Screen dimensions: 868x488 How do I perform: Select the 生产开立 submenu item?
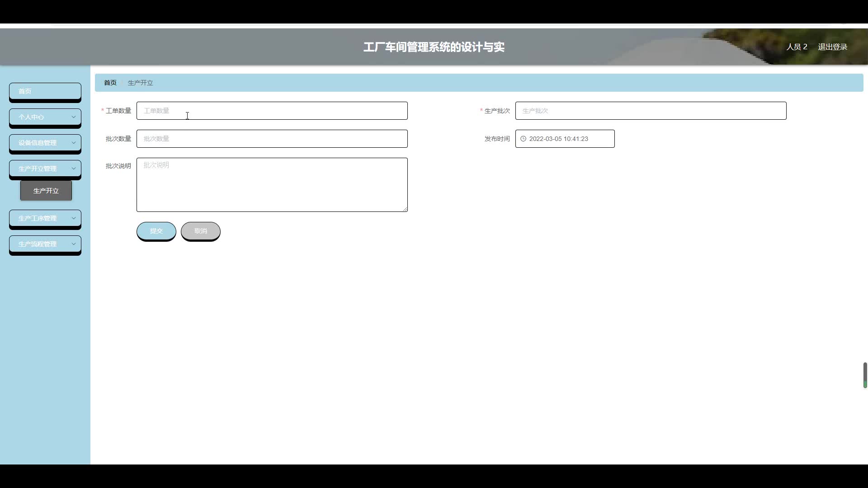pos(46,191)
